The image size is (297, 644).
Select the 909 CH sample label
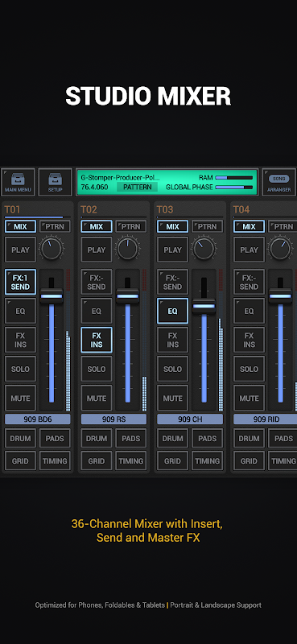[x=190, y=419]
